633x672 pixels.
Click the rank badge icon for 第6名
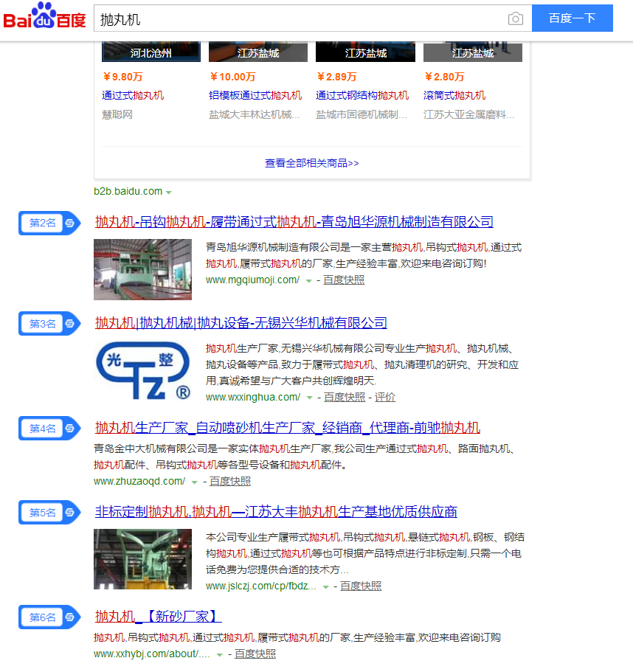click(49, 617)
